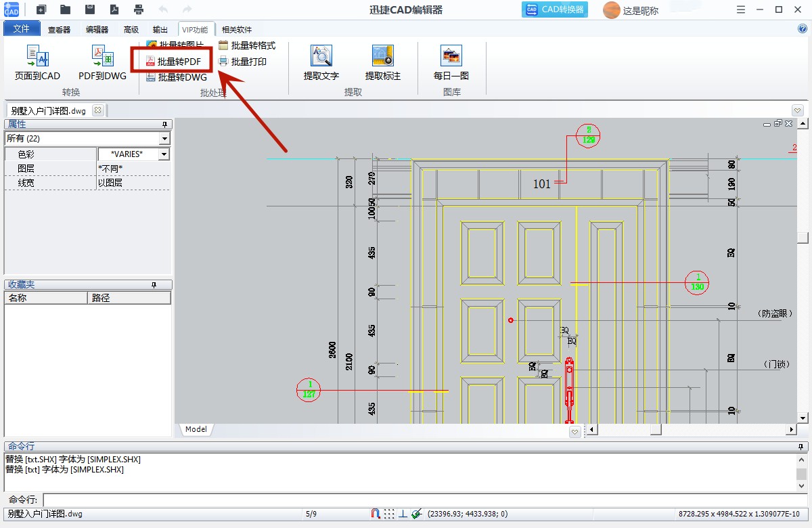Launch the 批量打印 batch print tool
812x528 pixels.
point(246,60)
